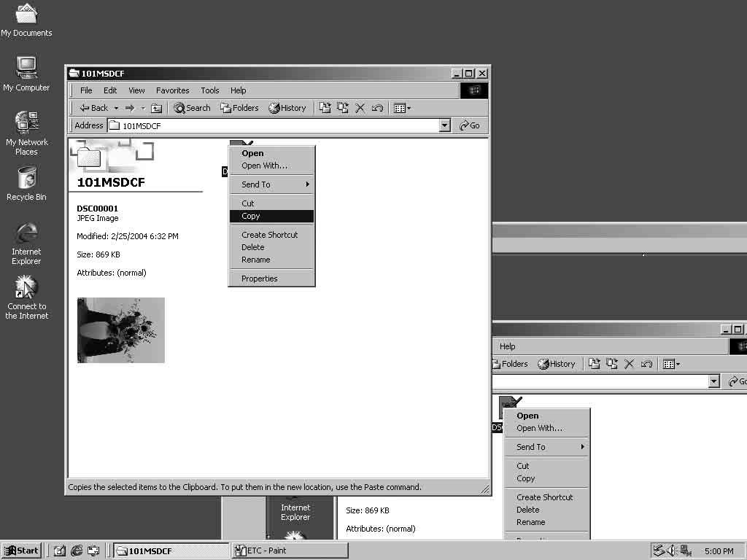
Task: Open the View menu
Action: click(136, 90)
